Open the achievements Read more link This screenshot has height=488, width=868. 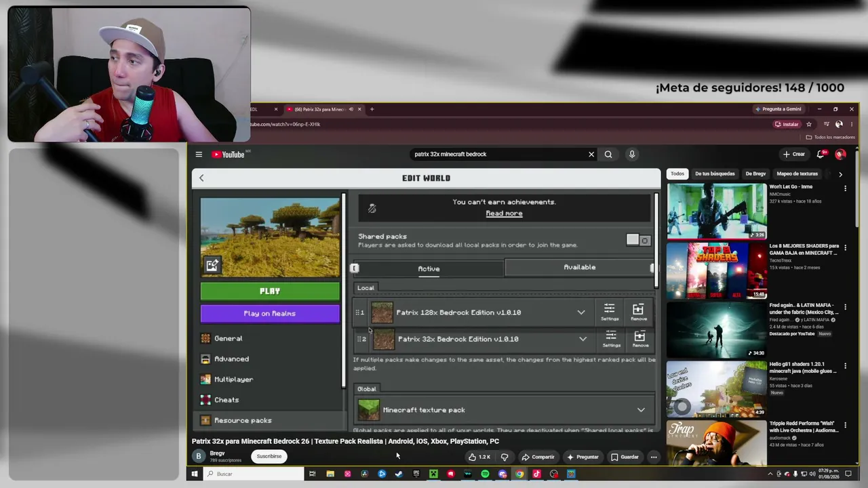coord(504,213)
